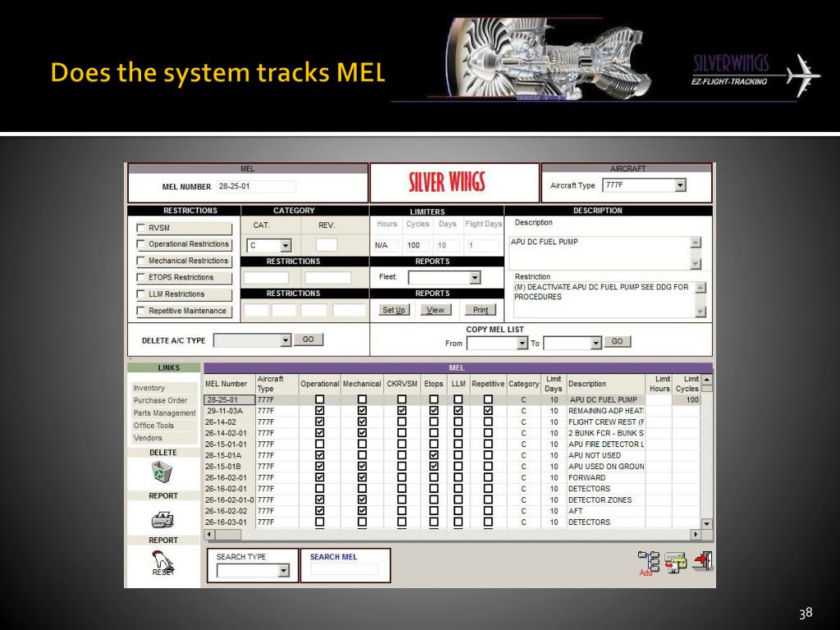Viewport: 840px width, 630px height.
Task: Open Vendors link
Action: tap(148, 438)
